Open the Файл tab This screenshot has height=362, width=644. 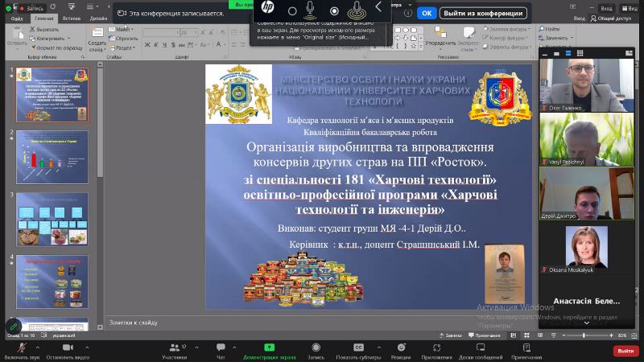click(x=17, y=19)
